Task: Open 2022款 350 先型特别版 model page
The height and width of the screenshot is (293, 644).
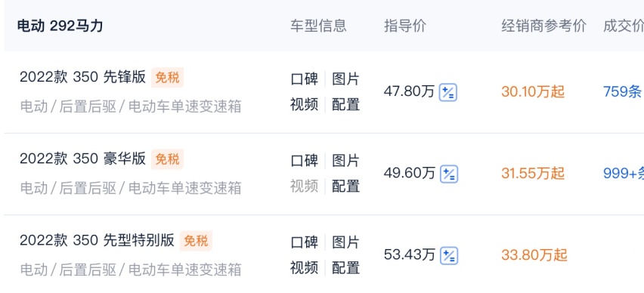Action: (98, 240)
